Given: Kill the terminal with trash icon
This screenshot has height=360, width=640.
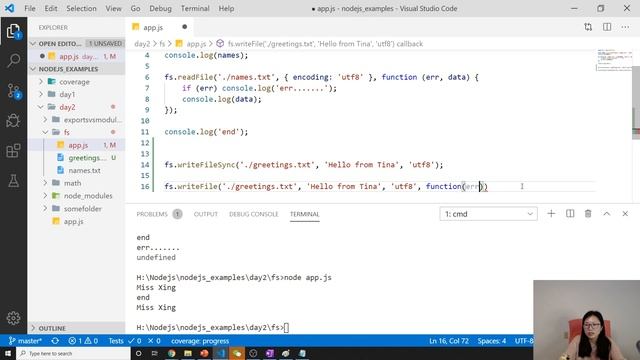Looking at the screenshot, I should pyautogui.click(x=588, y=214).
